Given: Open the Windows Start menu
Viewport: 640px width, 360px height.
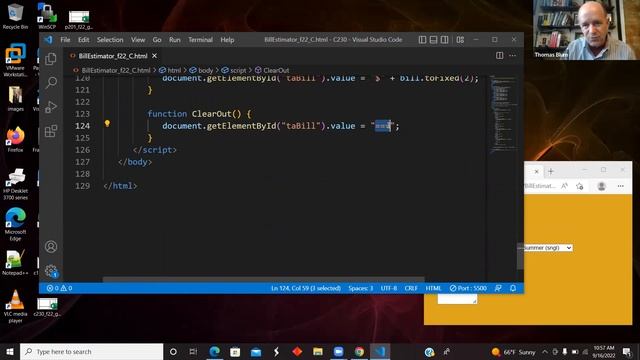Looking at the screenshot, I should [10, 351].
